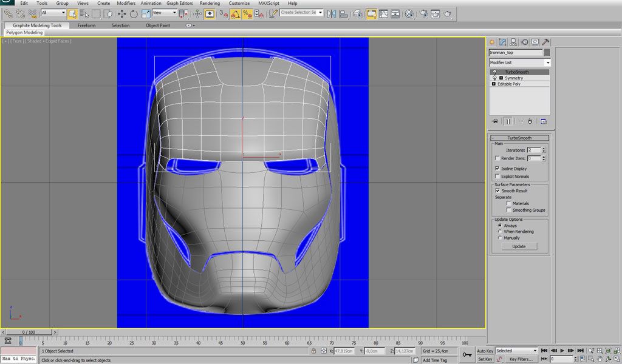Open the Graph Editors menu
Image resolution: width=622 pixels, height=364 pixels.
[179, 3]
